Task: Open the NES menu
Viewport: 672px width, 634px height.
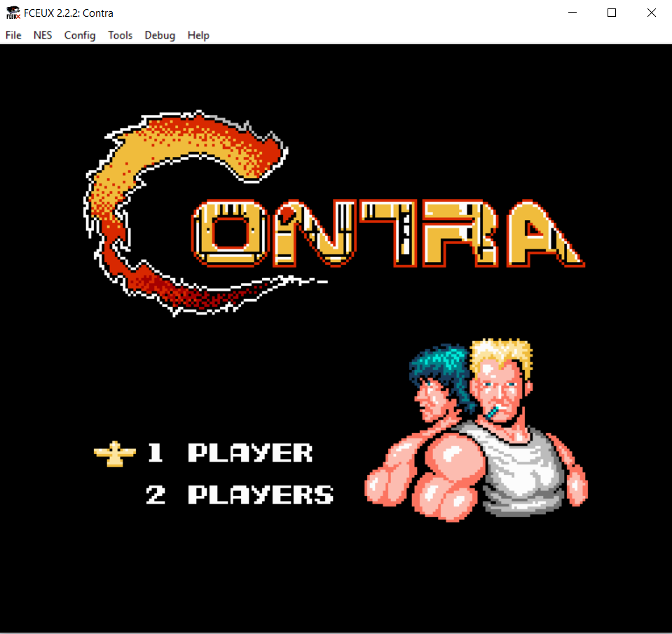Action: [x=43, y=35]
